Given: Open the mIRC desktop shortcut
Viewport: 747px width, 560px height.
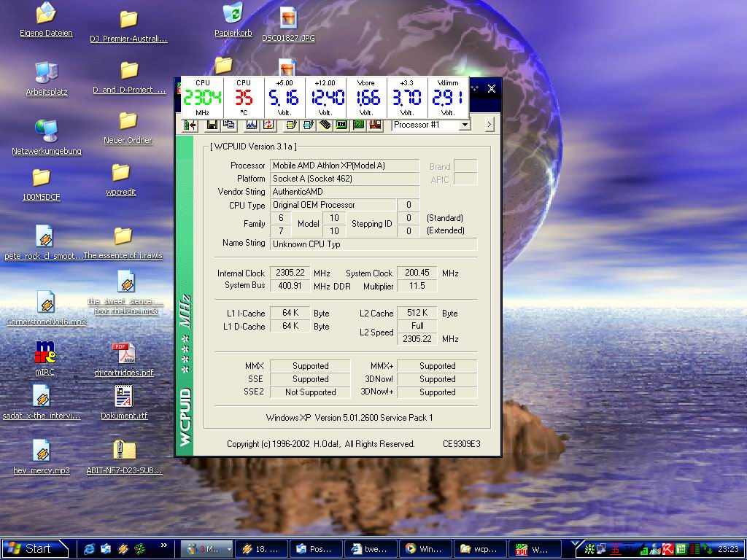Looking at the screenshot, I should [45, 353].
